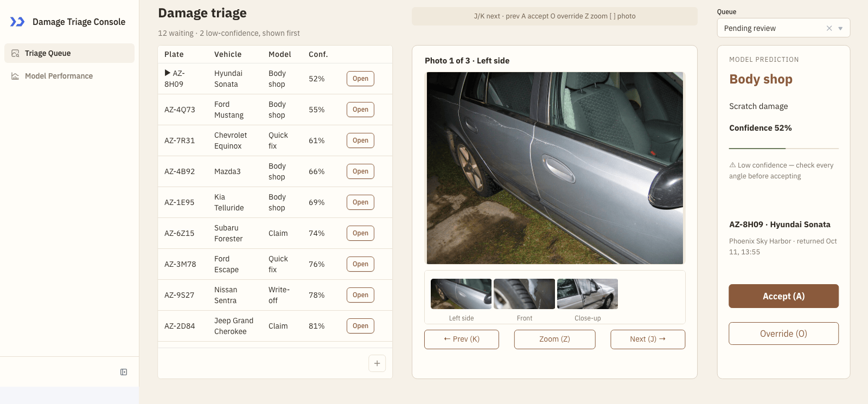Go to Model Performance page

pyautogui.click(x=69, y=76)
